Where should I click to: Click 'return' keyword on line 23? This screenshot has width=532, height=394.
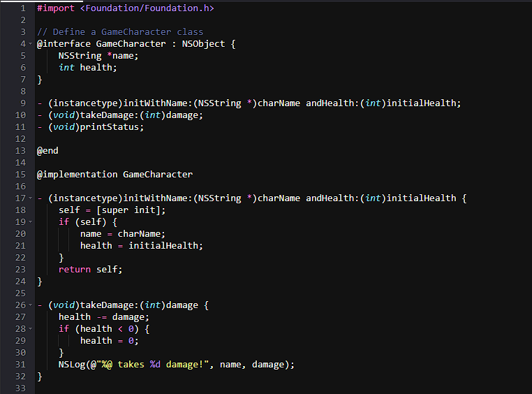point(75,270)
